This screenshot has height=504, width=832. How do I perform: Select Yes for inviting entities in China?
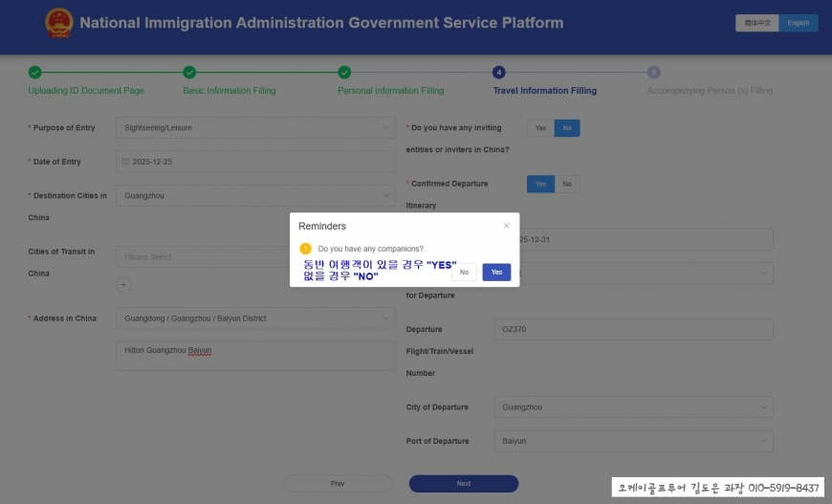click(540, 127)
